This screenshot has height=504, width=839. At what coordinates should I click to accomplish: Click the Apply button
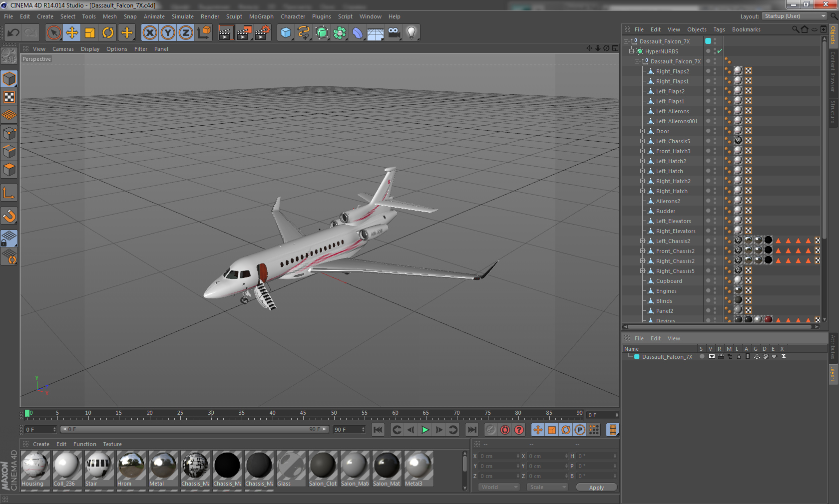click(596, 488)
